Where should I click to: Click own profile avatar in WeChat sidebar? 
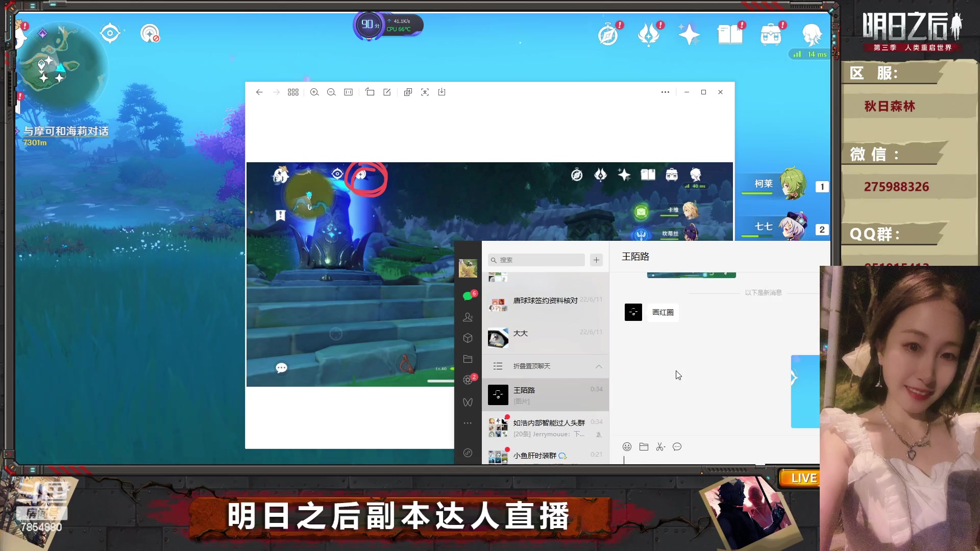(x=468, y=268)
